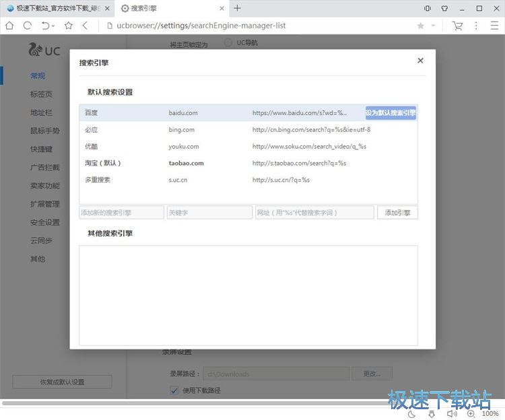Open the shopping cart icon
This screenshot has width=505, height=420.
457,26
